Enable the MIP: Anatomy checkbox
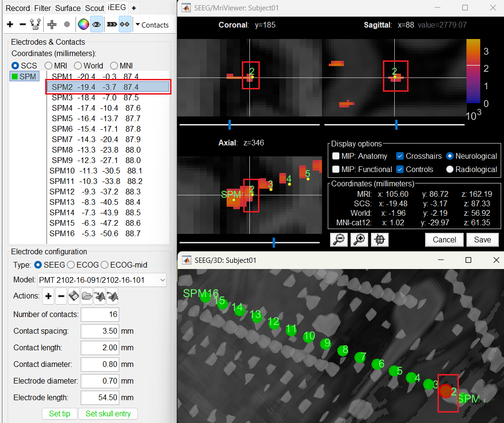 click(336, 156)
